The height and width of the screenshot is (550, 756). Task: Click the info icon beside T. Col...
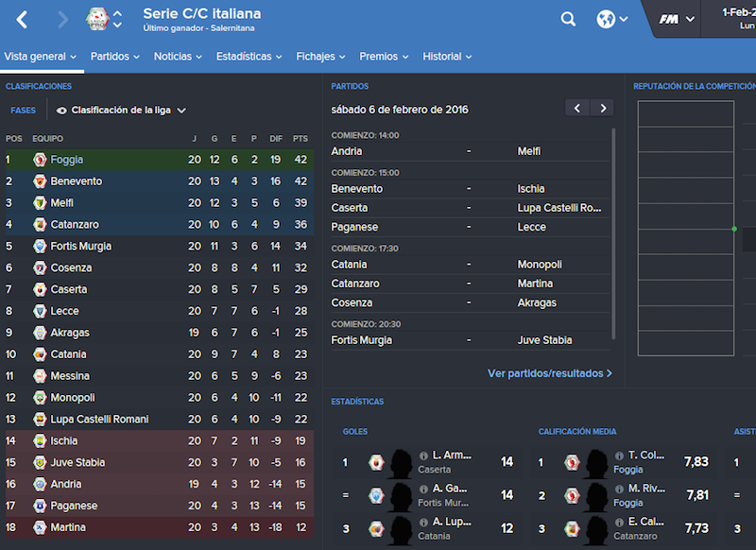coord(619,455)
